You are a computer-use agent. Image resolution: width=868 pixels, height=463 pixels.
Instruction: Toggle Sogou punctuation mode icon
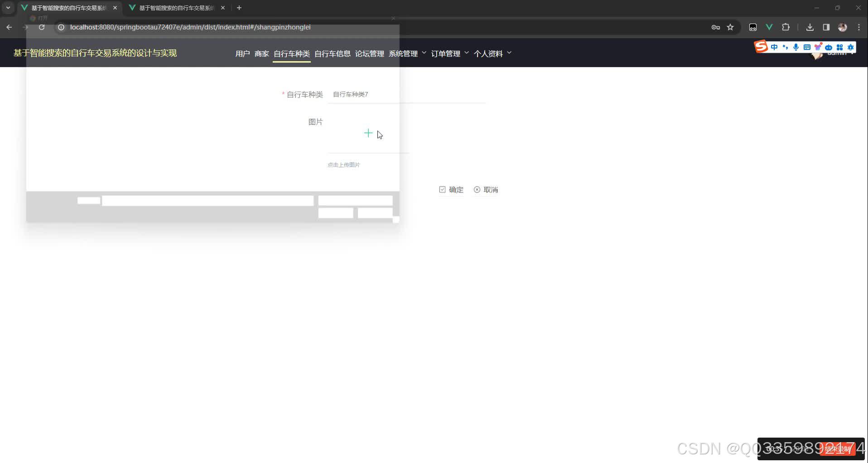785,47
